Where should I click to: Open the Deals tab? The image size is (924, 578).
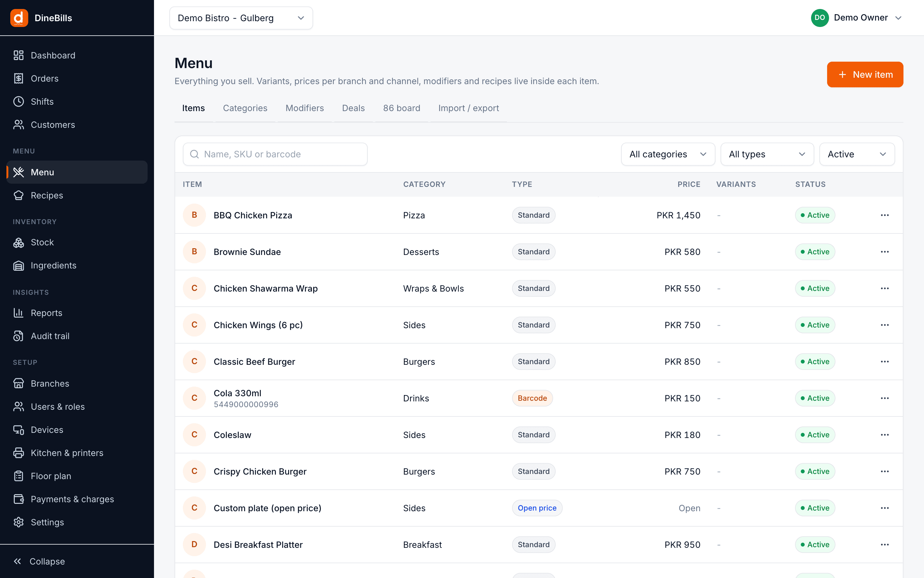[x=353, y=108]
